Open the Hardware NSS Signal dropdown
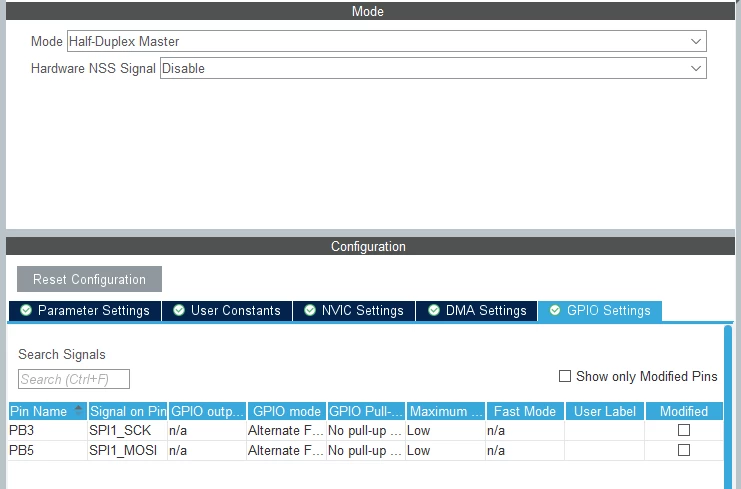 point(433,68)
